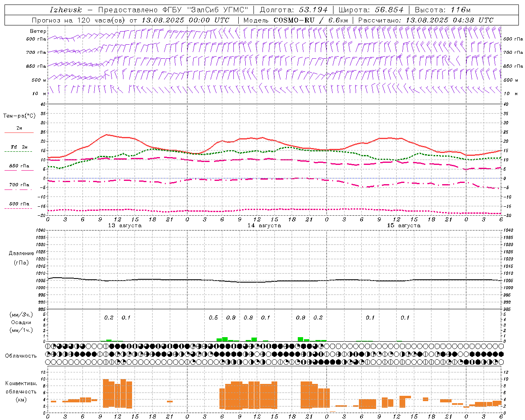Select the Давление pressure panel label
The image size is (525, 420).
[x=21, y=253]
